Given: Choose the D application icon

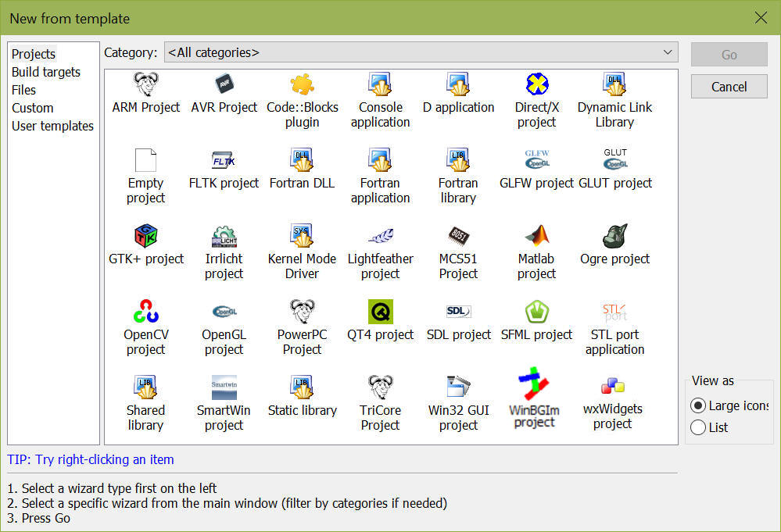Looking at the screenshot, I should tap(458, 84).
